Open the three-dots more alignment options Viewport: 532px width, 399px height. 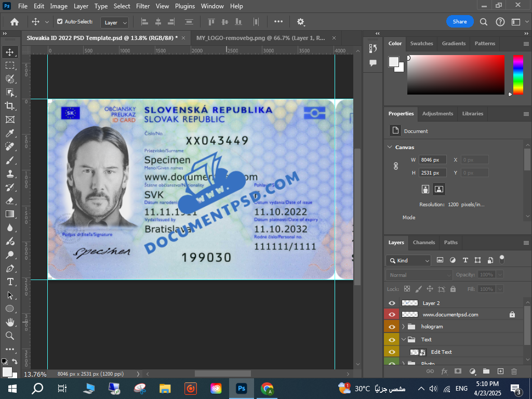pyautogui.click(x=278, y=22)
